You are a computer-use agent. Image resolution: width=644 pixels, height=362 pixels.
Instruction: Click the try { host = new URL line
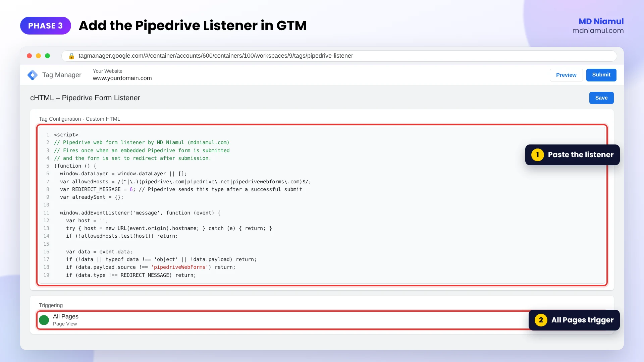pyautogui.click(x=169, y=228)
